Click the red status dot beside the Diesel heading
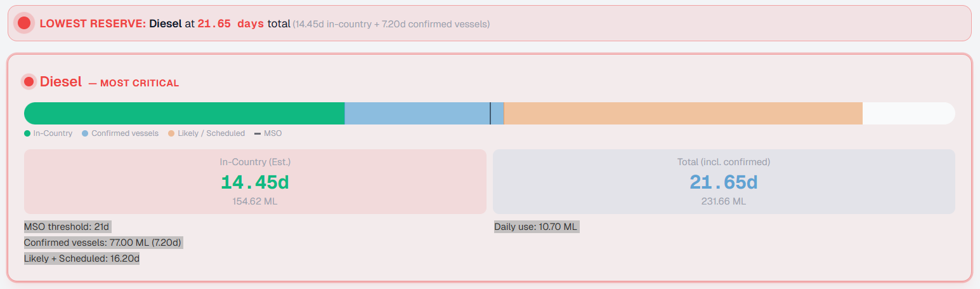The width and height of the screenshot is (980, 289). coord(29,81)
